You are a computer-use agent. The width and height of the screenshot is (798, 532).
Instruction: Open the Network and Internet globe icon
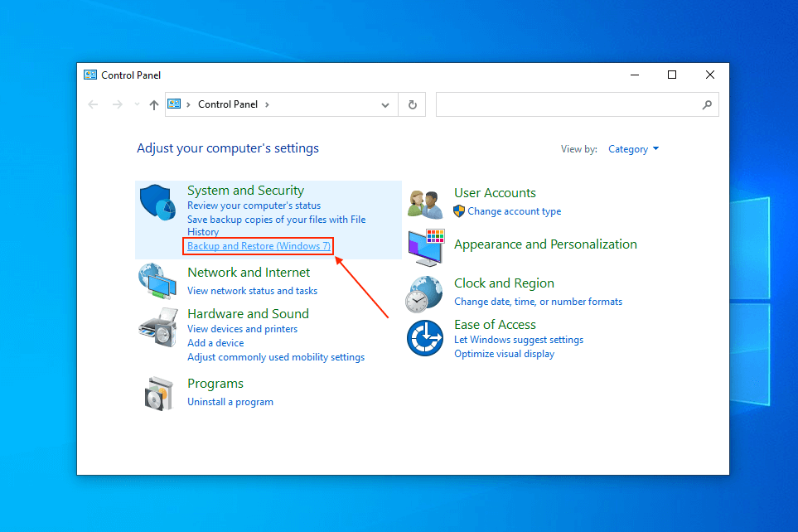coord(157,281)
